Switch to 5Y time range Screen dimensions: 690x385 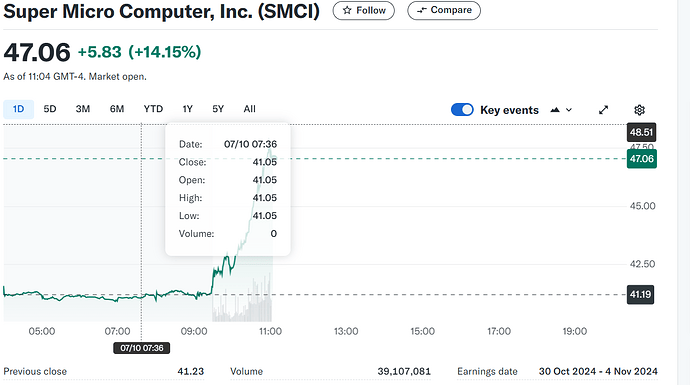click(x=218, y=109)
